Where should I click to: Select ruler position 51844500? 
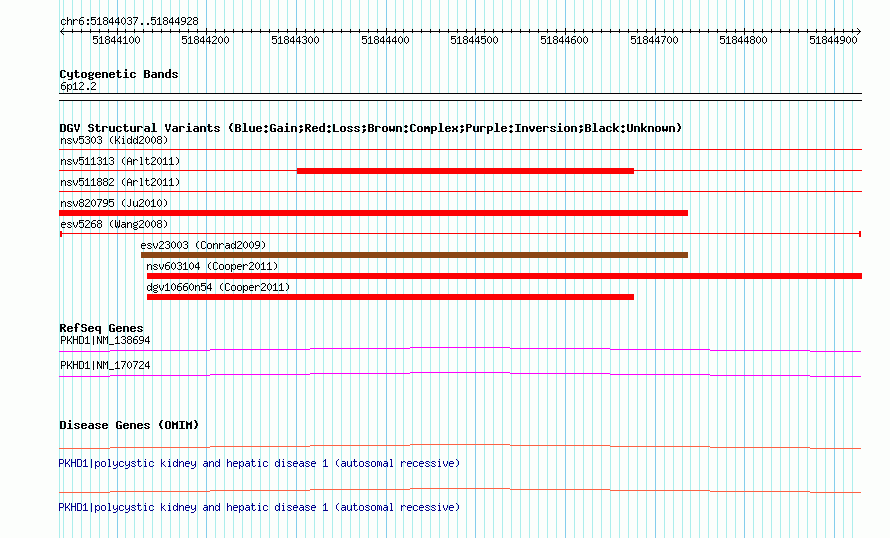pos(474,40)
